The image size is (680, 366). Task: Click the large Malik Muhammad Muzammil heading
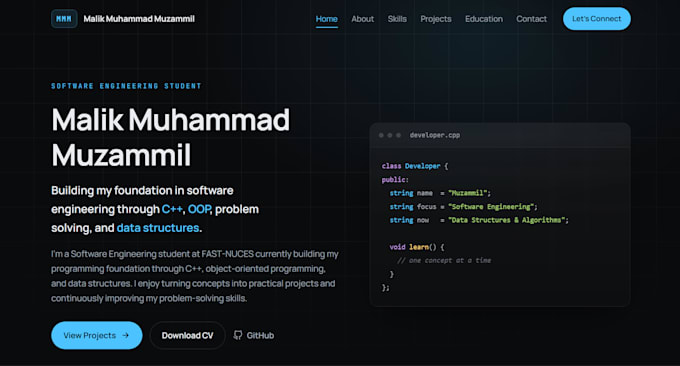[170, 137]
